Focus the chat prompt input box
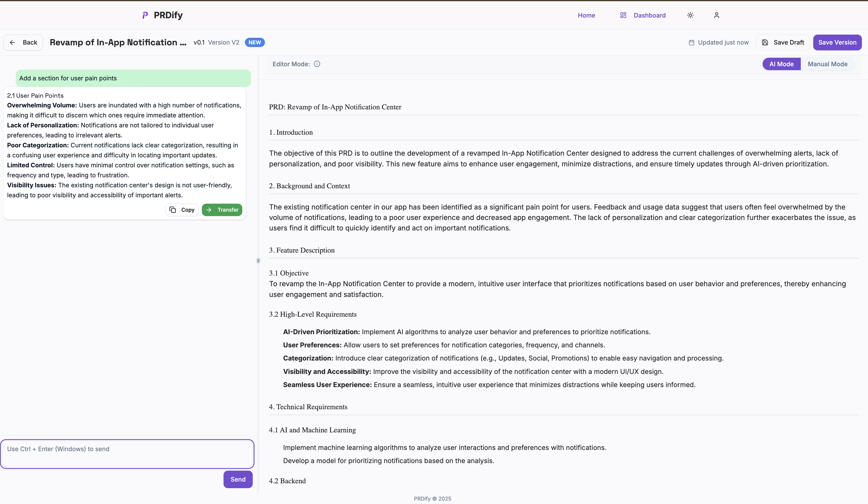Viewport: 868px width, 504px height. [x=127, y=454]
